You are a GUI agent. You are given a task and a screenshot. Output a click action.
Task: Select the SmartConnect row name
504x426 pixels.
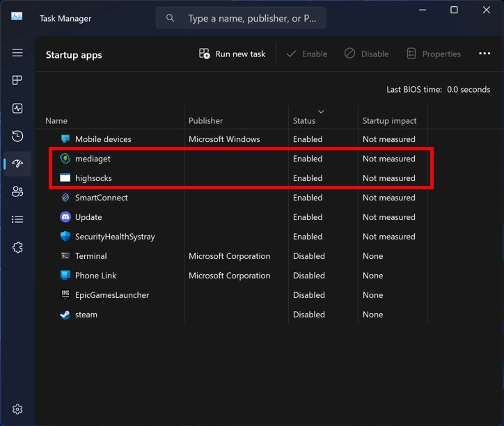point(101,198)
